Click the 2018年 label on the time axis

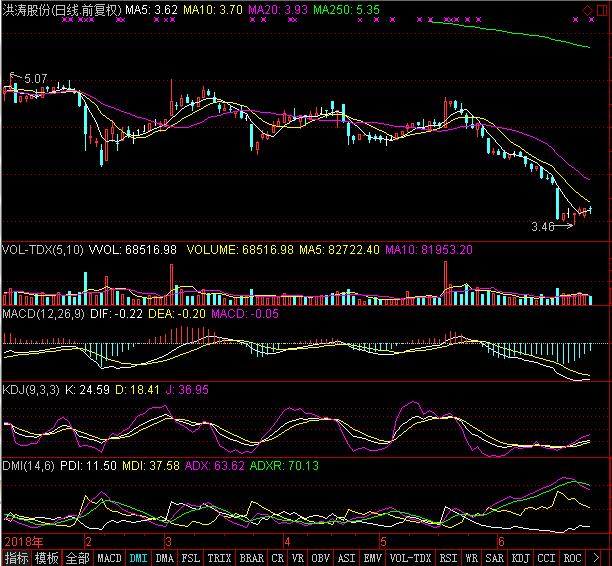click(24, 541)
